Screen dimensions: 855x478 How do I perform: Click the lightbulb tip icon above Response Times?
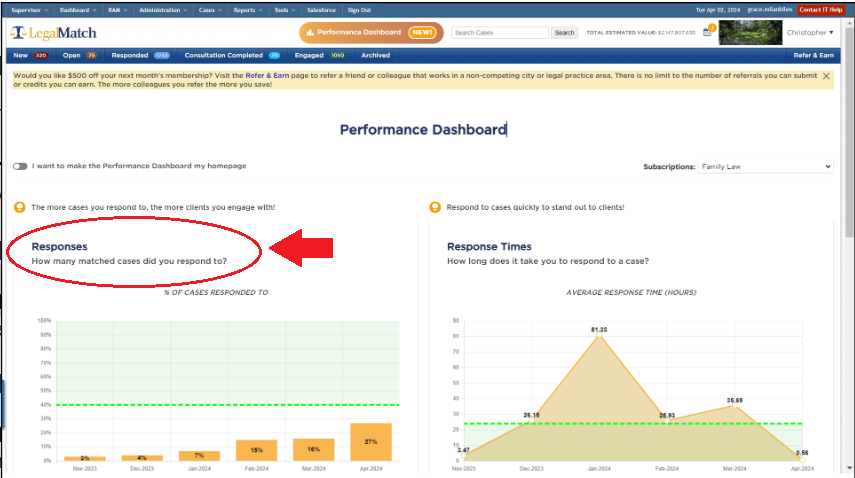tap(434, 207)
